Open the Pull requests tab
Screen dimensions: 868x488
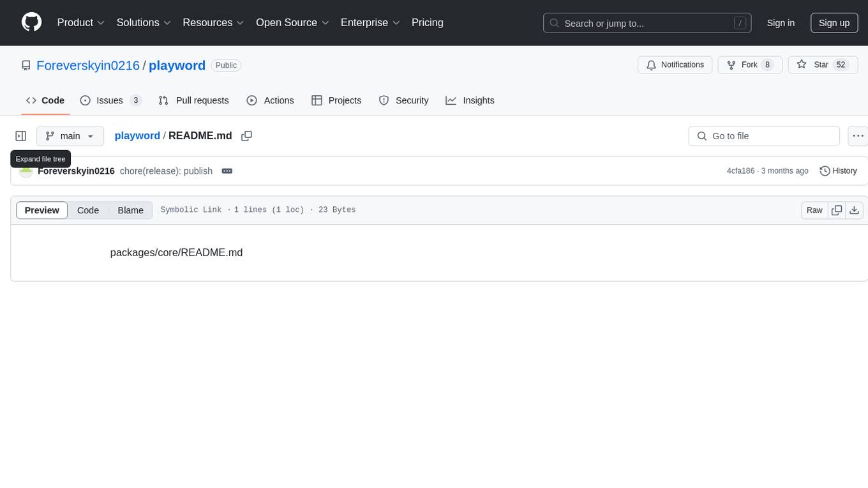(193, 100)
